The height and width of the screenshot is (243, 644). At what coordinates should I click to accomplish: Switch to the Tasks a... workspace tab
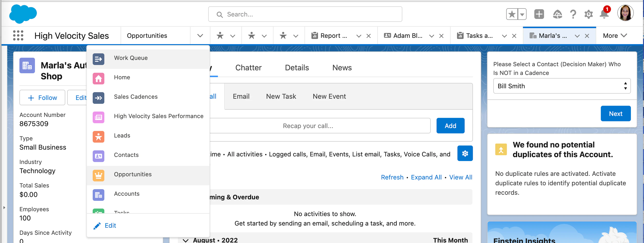pyautogui.click(x=475, y=36)
